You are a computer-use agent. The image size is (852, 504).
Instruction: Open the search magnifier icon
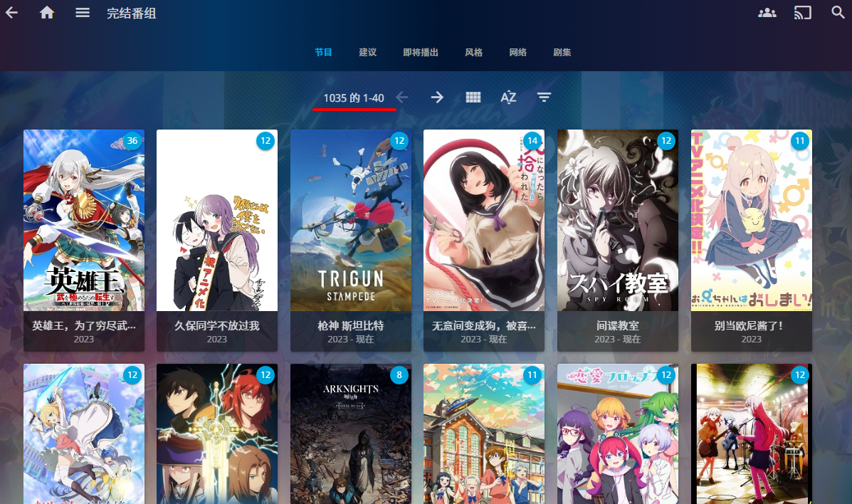click(838, 13)
